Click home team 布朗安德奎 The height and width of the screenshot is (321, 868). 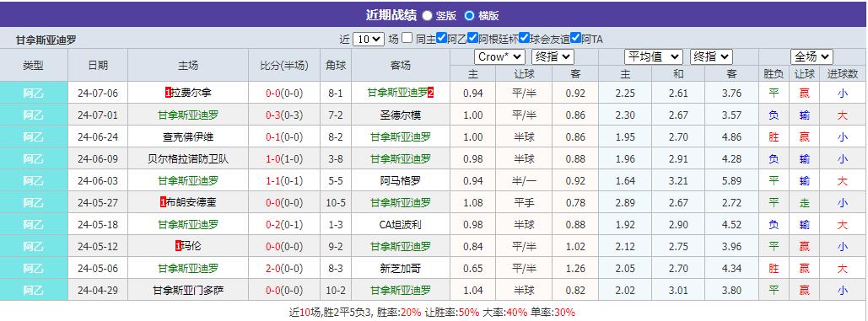[x=191, y=203]
